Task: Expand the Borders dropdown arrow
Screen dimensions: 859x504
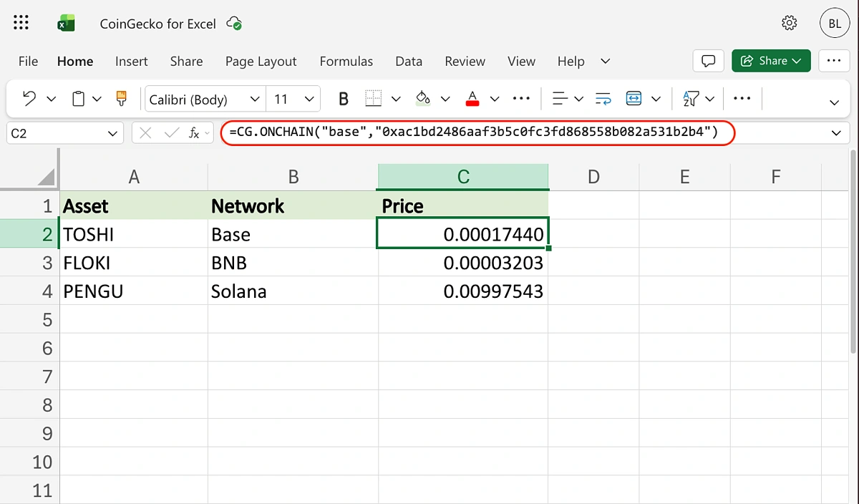Action: point(396,99)
